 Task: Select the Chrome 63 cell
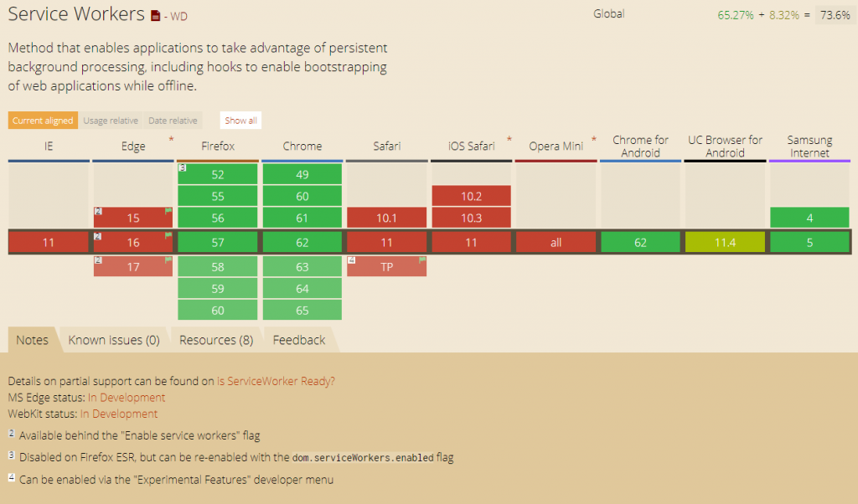pos(302,267)
